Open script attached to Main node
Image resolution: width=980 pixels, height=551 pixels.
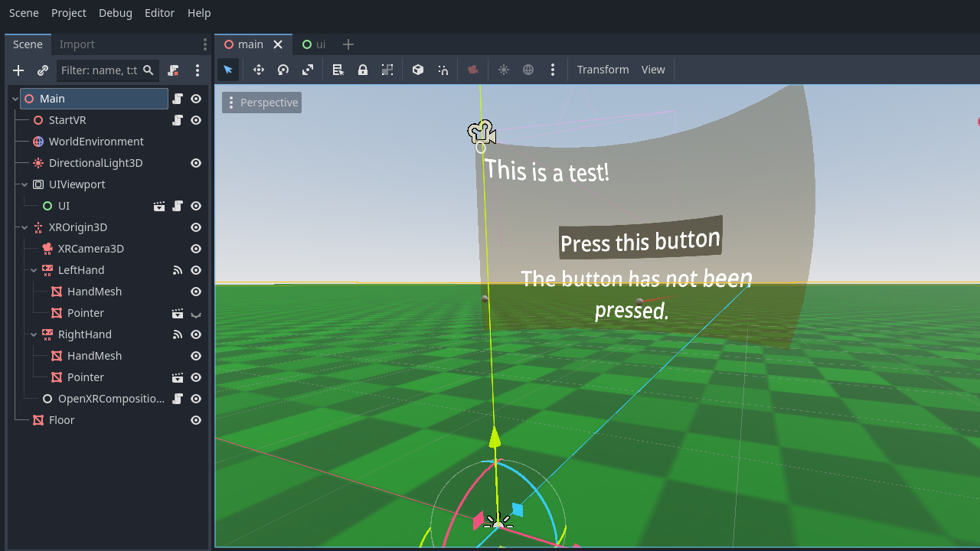(x=178, y=99)
